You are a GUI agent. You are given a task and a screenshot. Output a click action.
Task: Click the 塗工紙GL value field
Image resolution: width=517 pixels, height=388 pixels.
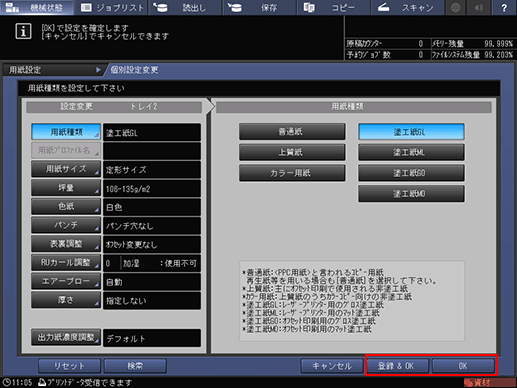152,132
